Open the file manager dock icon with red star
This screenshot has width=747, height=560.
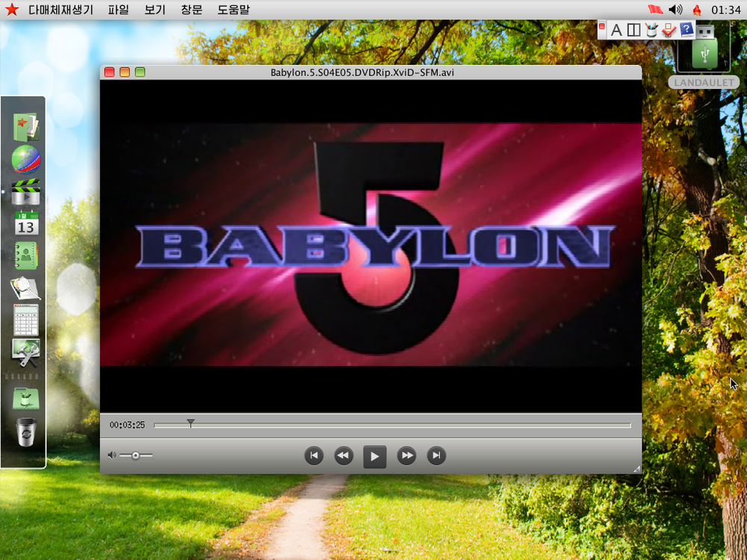point(25,127)
